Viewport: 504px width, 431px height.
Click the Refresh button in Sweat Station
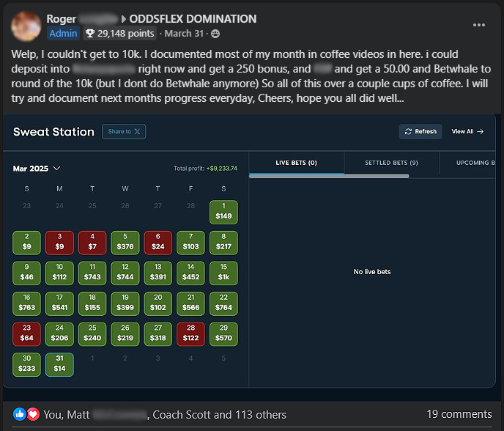(x=420, y=132)
